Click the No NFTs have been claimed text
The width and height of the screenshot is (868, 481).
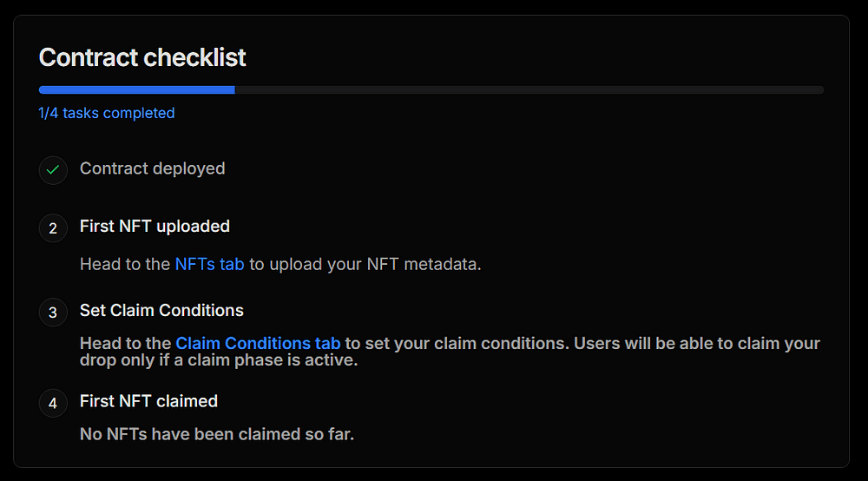(217, 434)
